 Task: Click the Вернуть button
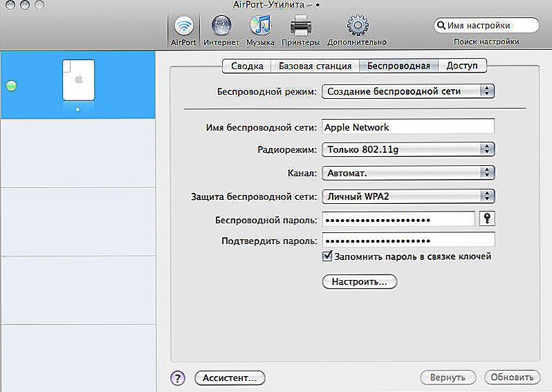pos(448,377)
